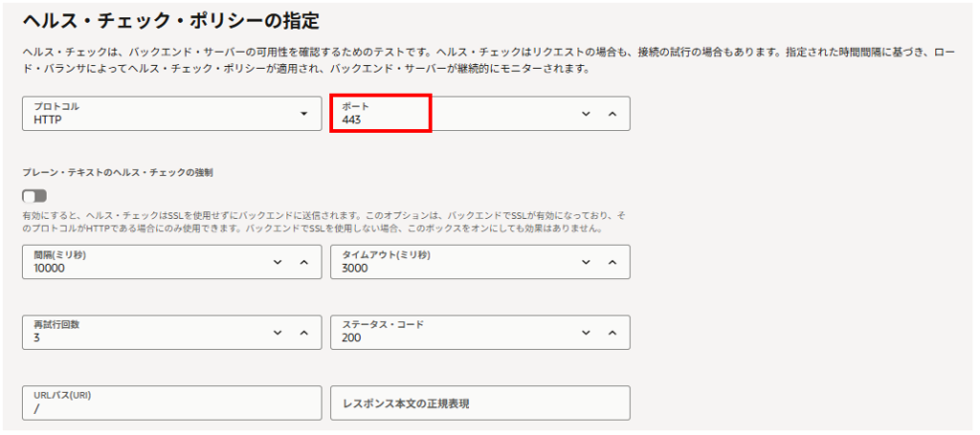Increase 間隔(ミリ秒) with up chevron

[x=304, y=262]
